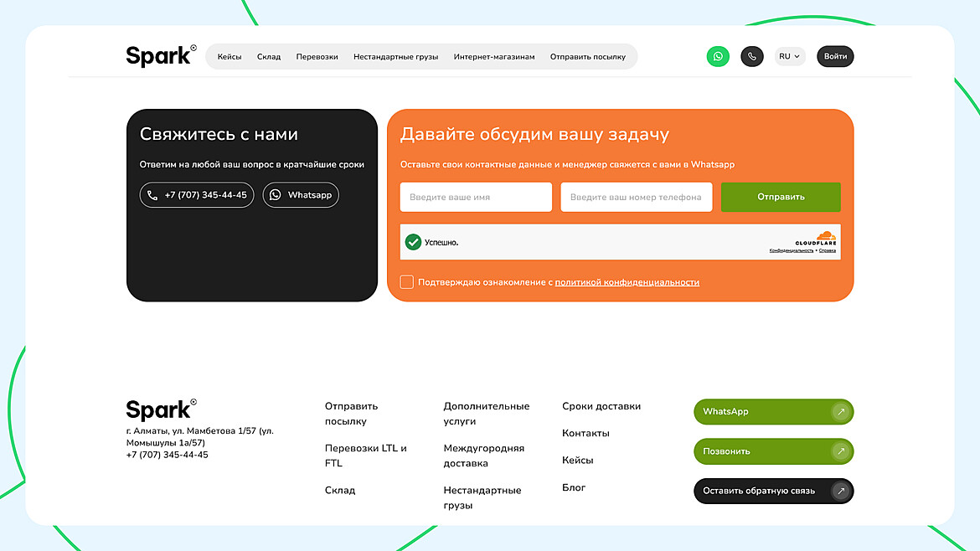Click footer phone number +7 (707) 345-44-45
The width and height of the screenshot is (980, 551).
pyautogui.click(x=167, y=455)
